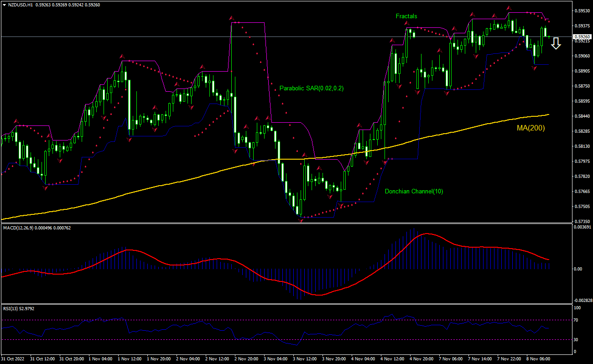Click the Donchian Channel(10) label
This screenshot has height=364, width=593.
coord(413,192)
